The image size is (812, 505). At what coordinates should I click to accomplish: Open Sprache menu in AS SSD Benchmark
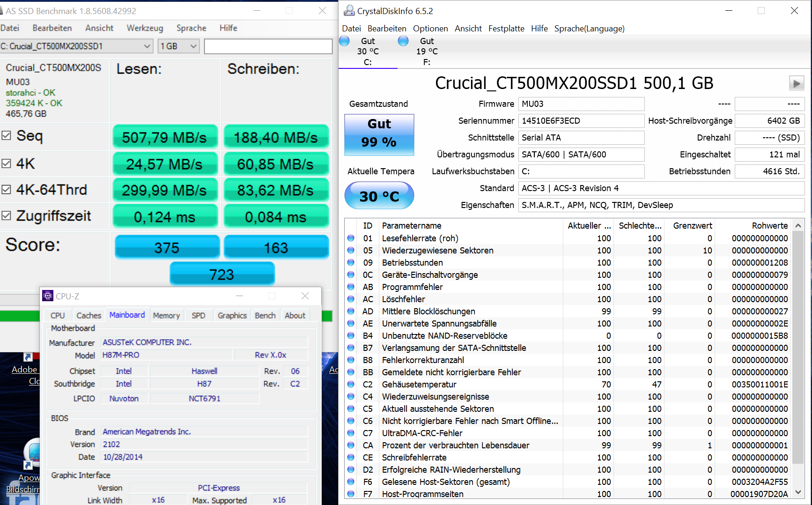pyautogui.click(x=191, y=28)
